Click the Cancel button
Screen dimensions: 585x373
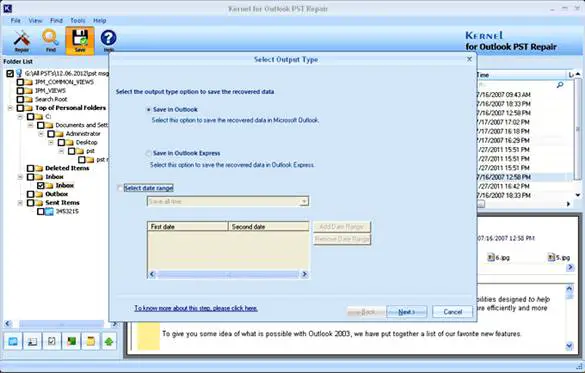click(x=453, y=312)
